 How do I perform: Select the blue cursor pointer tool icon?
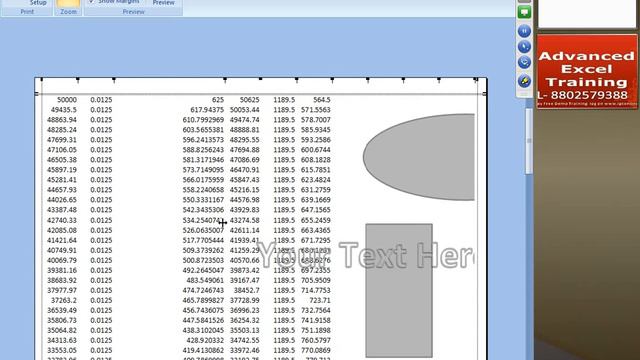[524, 47]
